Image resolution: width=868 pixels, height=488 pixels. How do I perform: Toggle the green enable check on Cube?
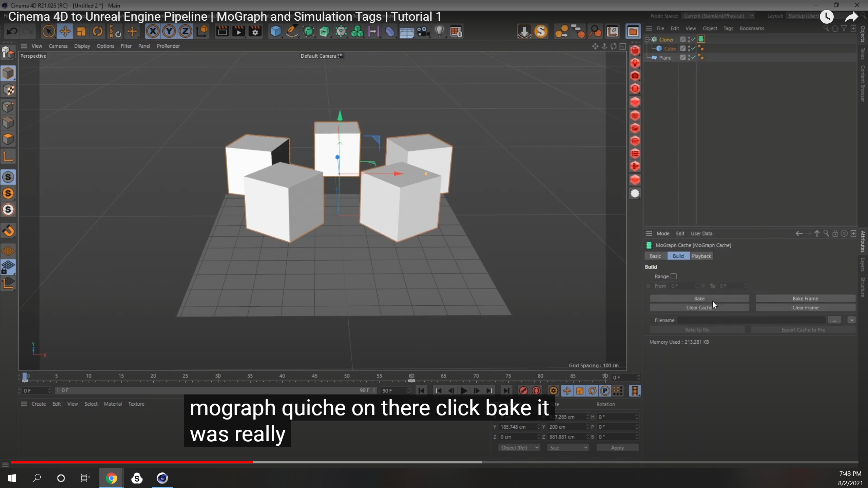tap(693, 48)
